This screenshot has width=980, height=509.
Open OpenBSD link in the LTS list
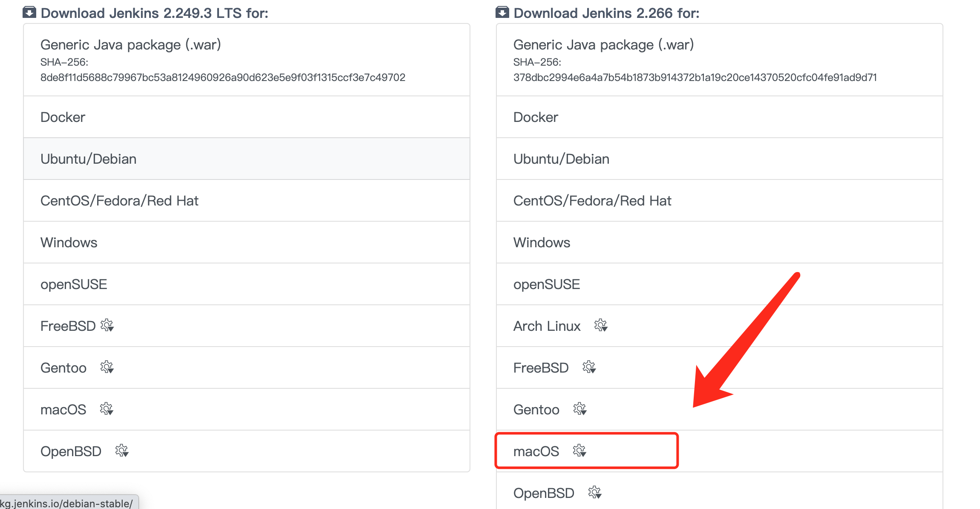point(247,451)
